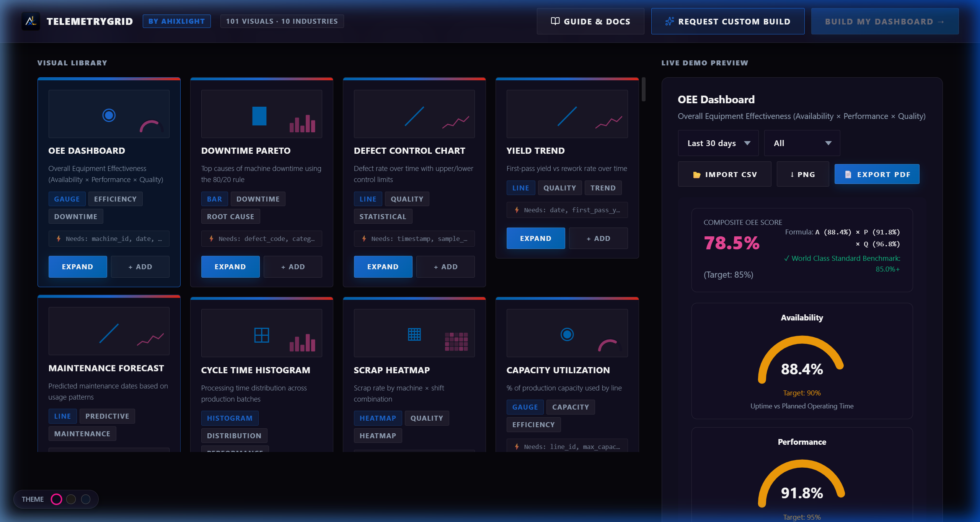Click the lightning icon in Capacity Utilization needs row

[x=517, y=447]
